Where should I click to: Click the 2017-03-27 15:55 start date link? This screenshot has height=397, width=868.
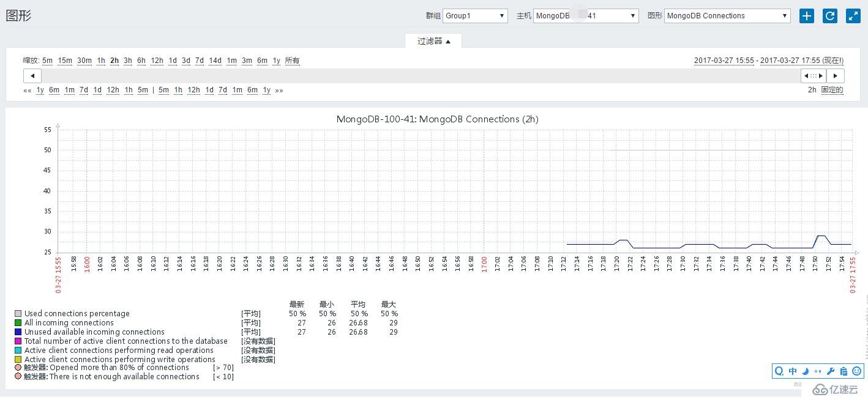(724, 61)
